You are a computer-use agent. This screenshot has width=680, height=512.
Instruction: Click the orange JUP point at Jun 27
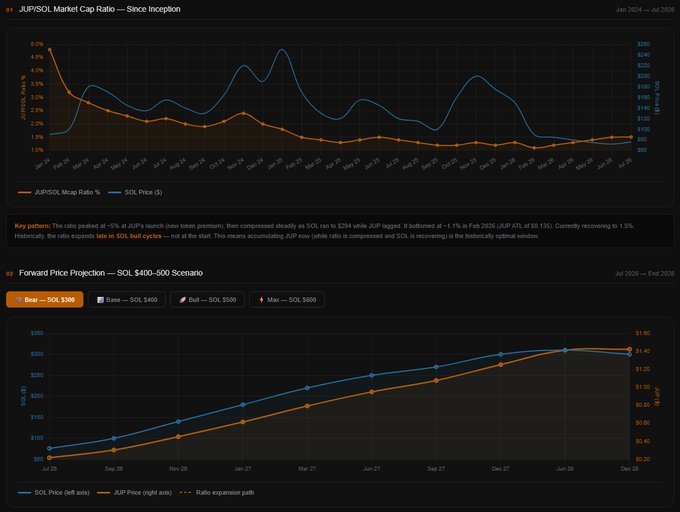[372, 392]
